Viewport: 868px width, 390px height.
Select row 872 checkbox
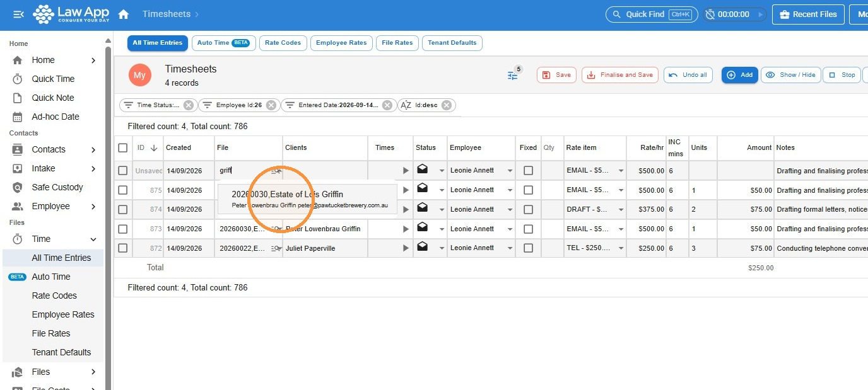point(123,248)
